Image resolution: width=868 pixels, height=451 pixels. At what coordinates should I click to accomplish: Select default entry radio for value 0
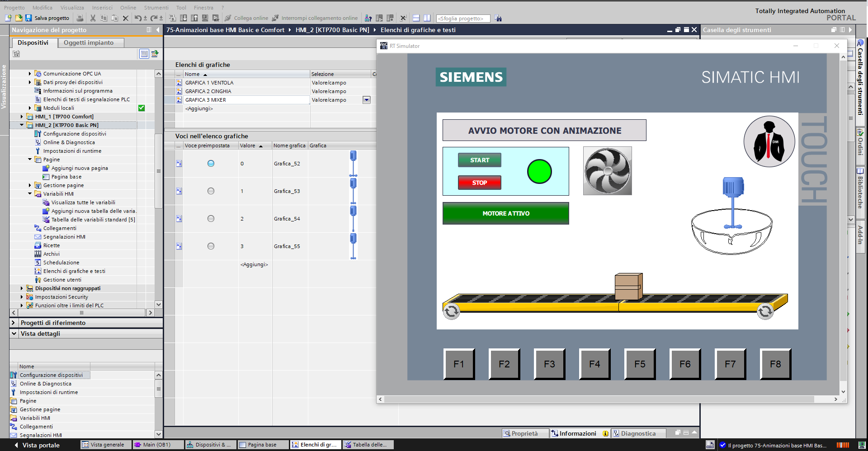click(x=211, y=164)
